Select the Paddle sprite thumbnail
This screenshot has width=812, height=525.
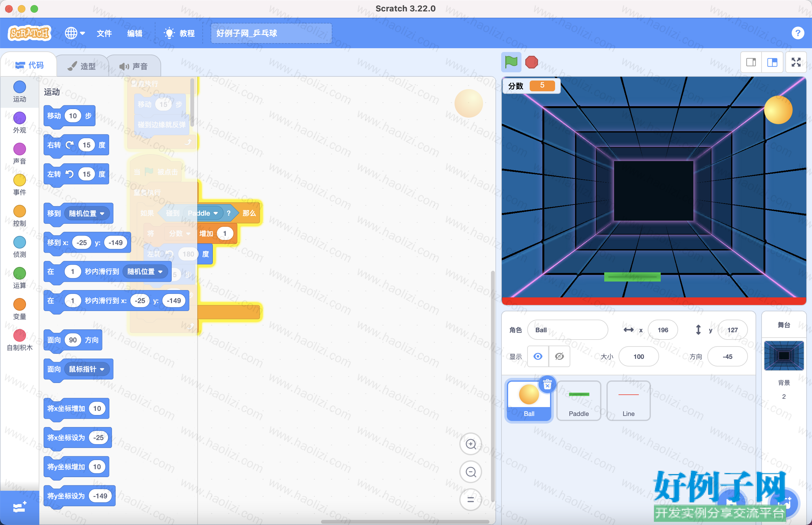click(579, 401)
